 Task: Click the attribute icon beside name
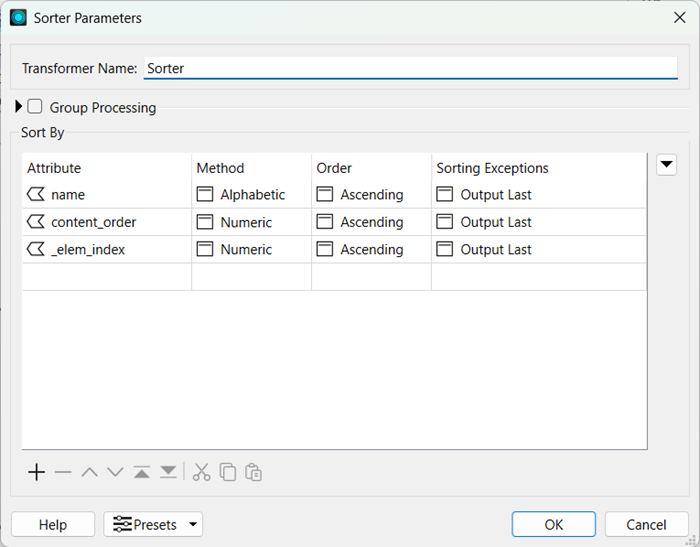coord(36,194)
